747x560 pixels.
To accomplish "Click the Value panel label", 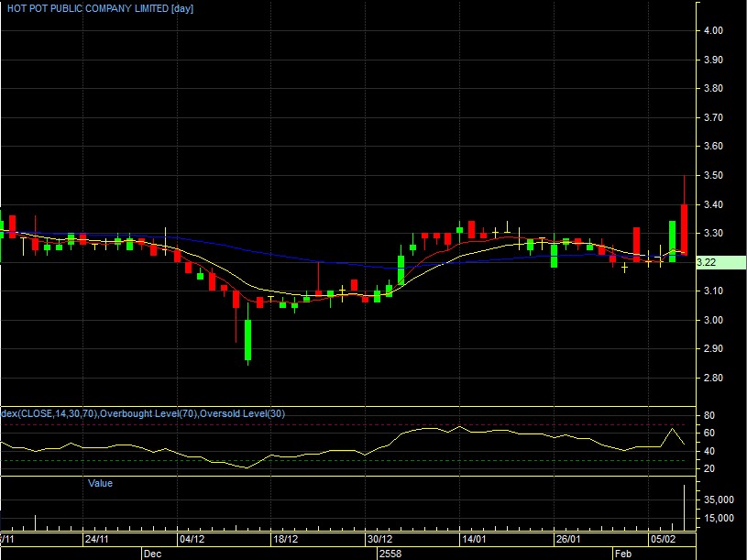I will [100, 483].
